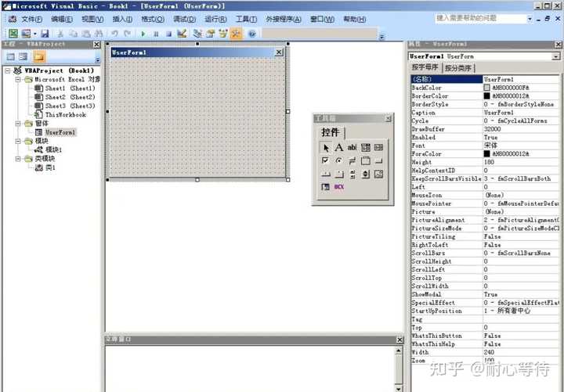Select the 控件 tab in toolbox
Image resolution: width=564 pixels, height=392 pixels.
pyautogui.click(x=331, y=132)
